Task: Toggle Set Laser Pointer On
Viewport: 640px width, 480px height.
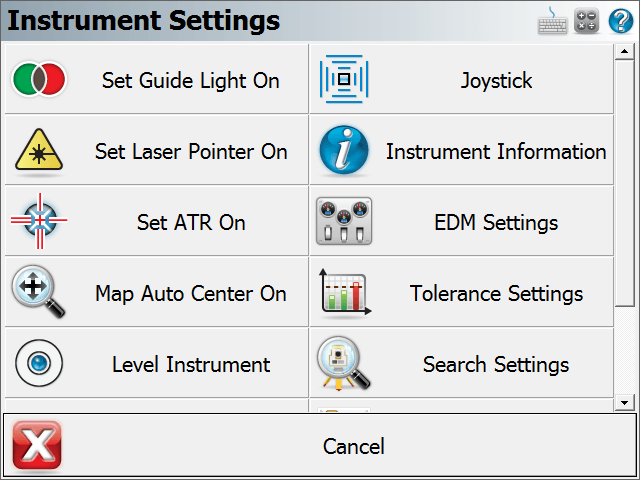Action: (x=157, y=150)
